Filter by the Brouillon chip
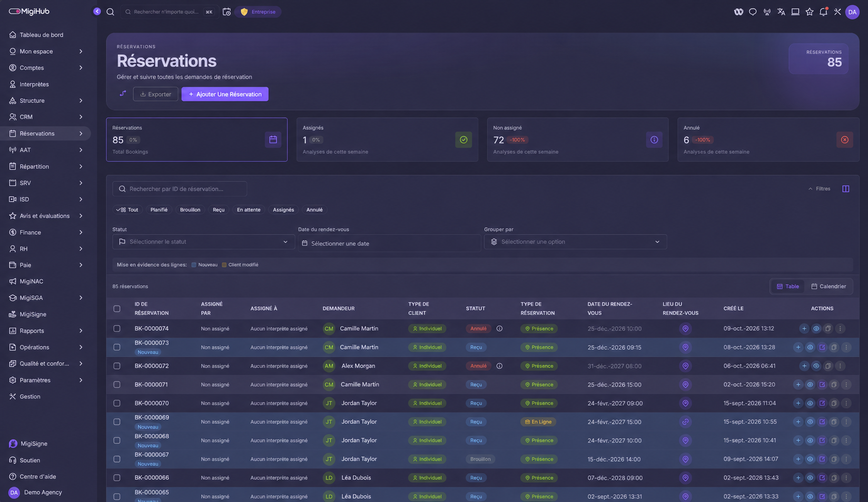868x502 pixels. coord(190,209)
